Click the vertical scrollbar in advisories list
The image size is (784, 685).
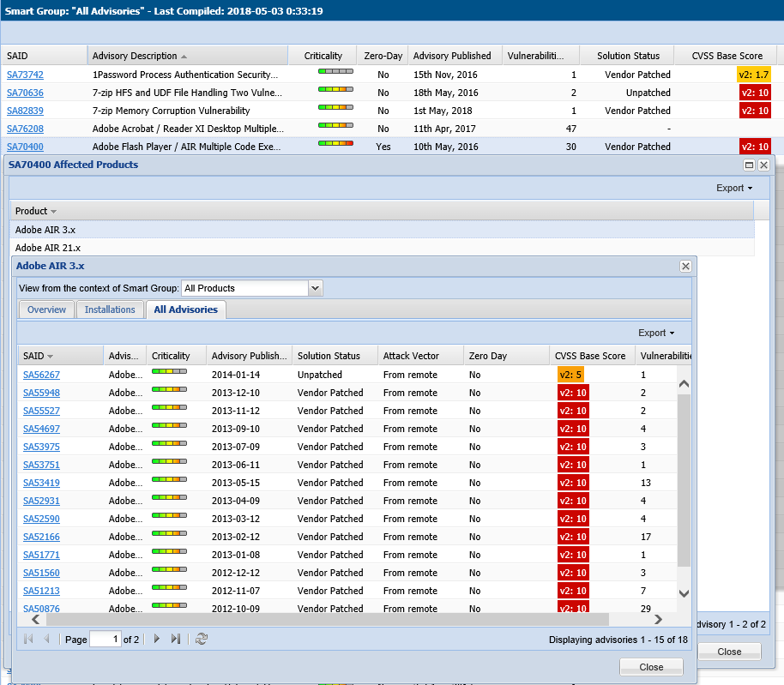[684, 480]
